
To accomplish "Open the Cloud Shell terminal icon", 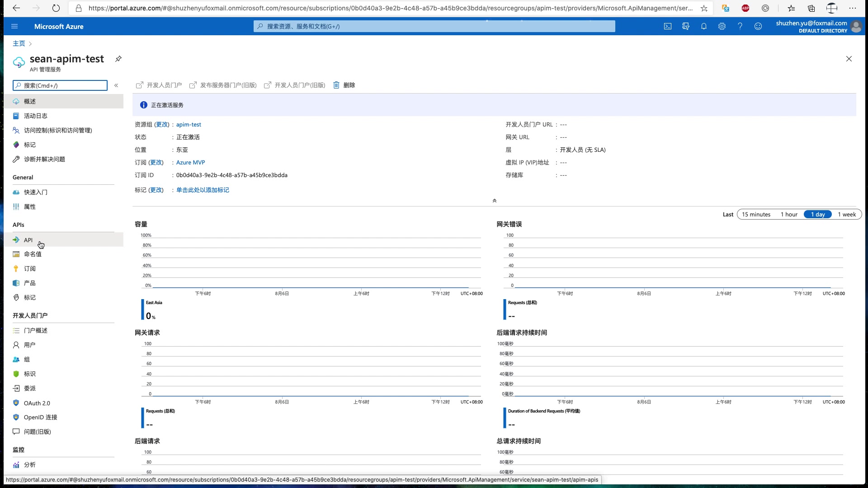I will point(668,26).
